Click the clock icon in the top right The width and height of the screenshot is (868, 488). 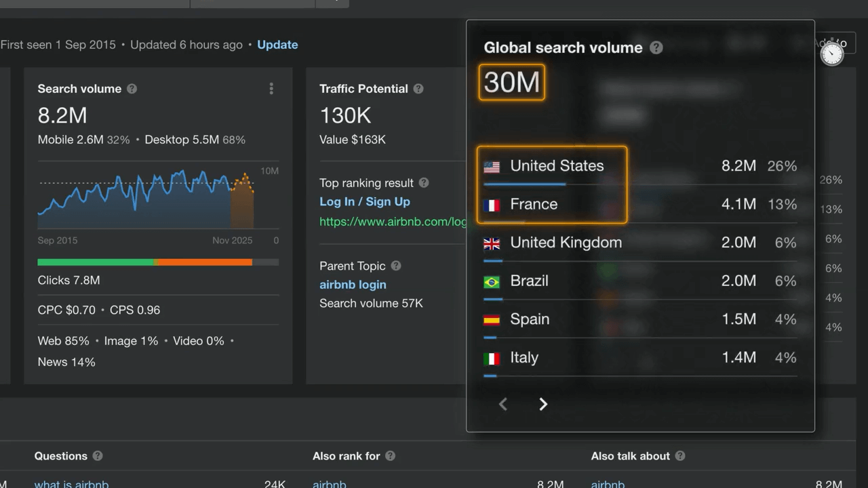point(832,54)
